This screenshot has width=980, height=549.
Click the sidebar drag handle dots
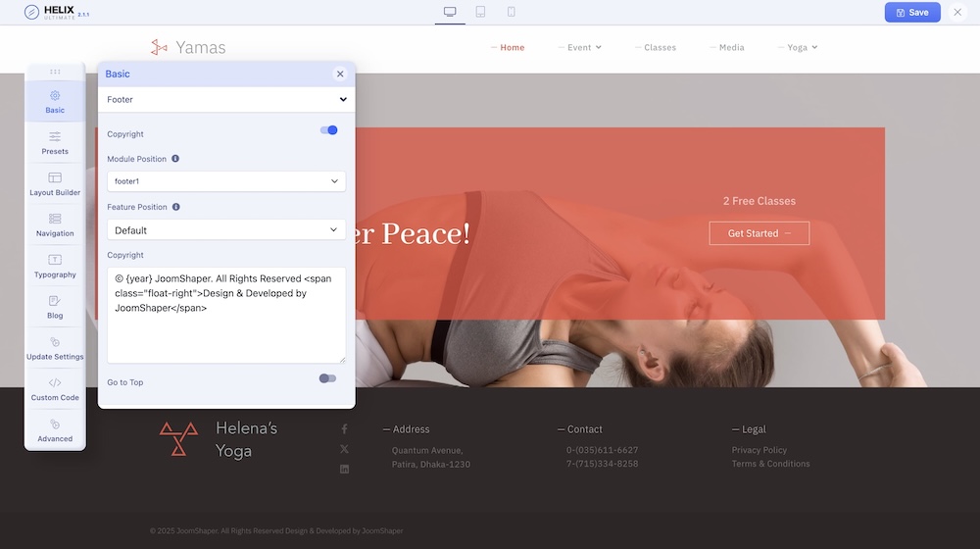(55, 72)
